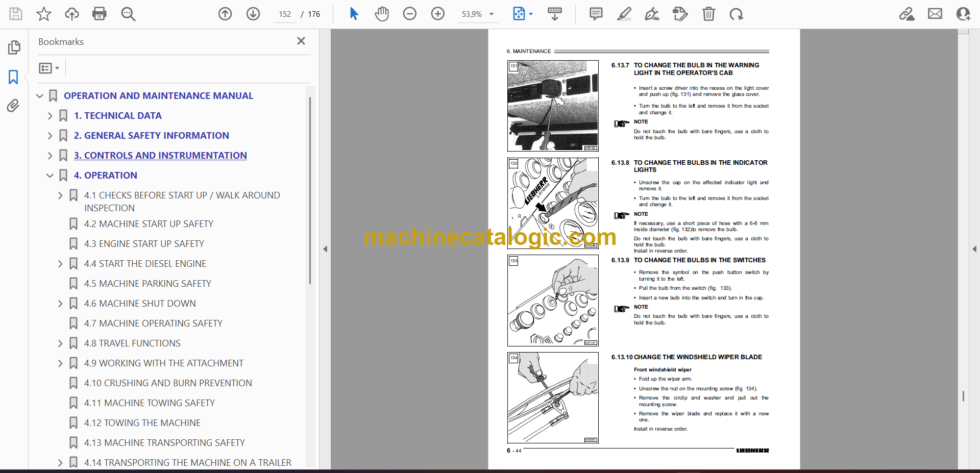Screen dimensions: 980x473
Task: Open the account profile icon
Action: [963, 14]
